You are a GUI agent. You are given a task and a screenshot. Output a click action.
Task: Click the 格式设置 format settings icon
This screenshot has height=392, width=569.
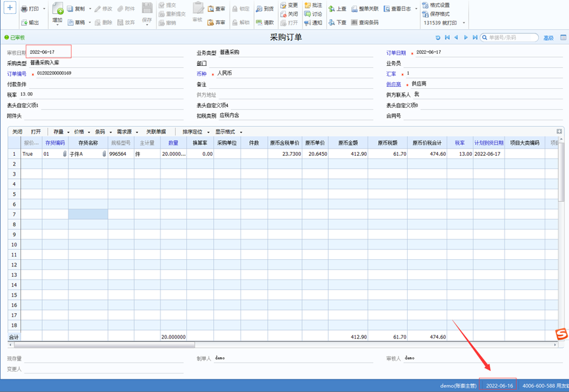tap(426, 5)
